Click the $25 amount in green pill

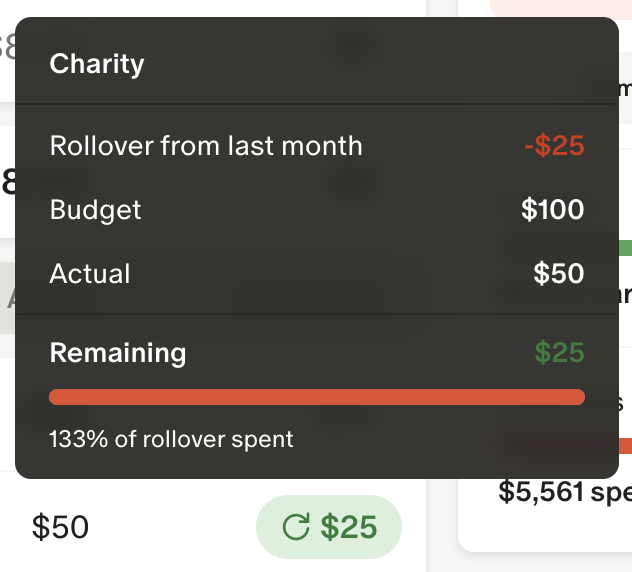point(349,527)
